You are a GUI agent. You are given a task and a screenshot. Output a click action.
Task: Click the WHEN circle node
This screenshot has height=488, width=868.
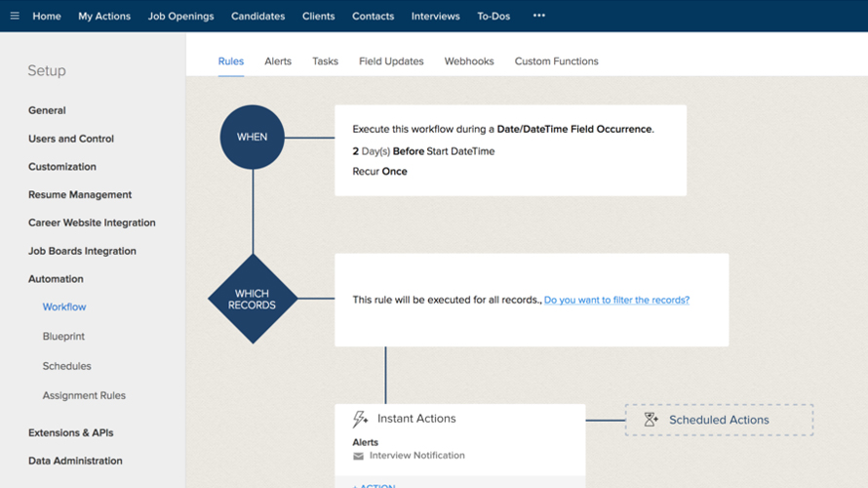click(x=253, y=137)
